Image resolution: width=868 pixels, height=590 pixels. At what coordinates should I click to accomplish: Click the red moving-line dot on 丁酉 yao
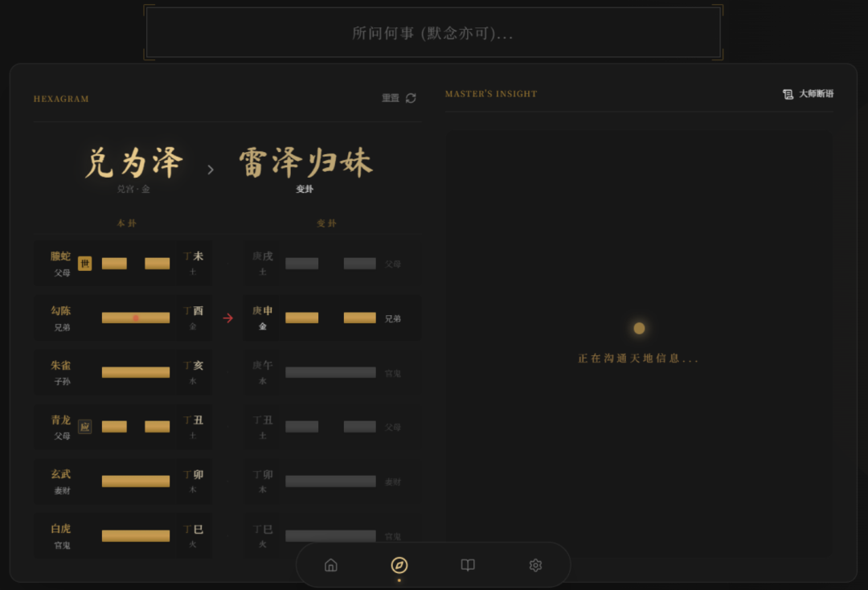coord(136,317)
